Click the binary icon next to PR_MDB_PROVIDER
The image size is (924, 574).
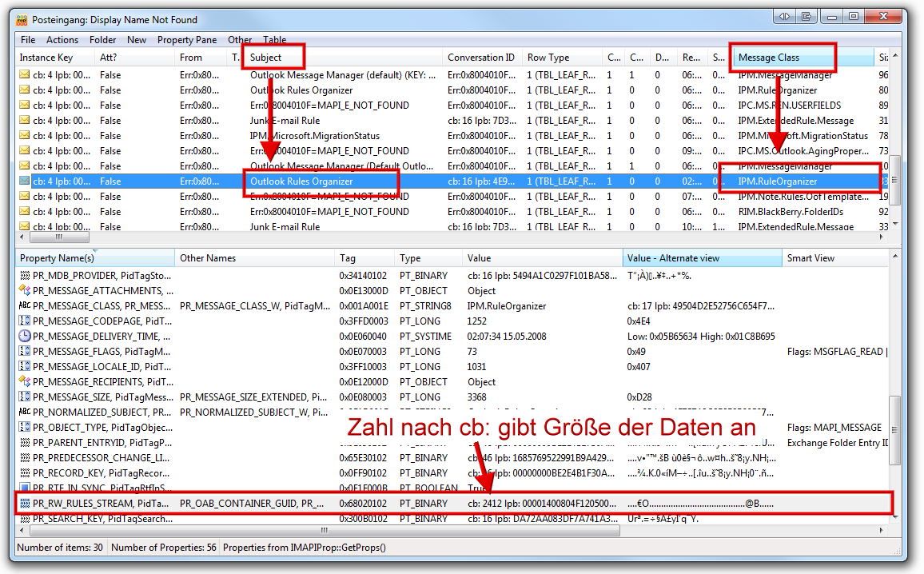(25, 276)
